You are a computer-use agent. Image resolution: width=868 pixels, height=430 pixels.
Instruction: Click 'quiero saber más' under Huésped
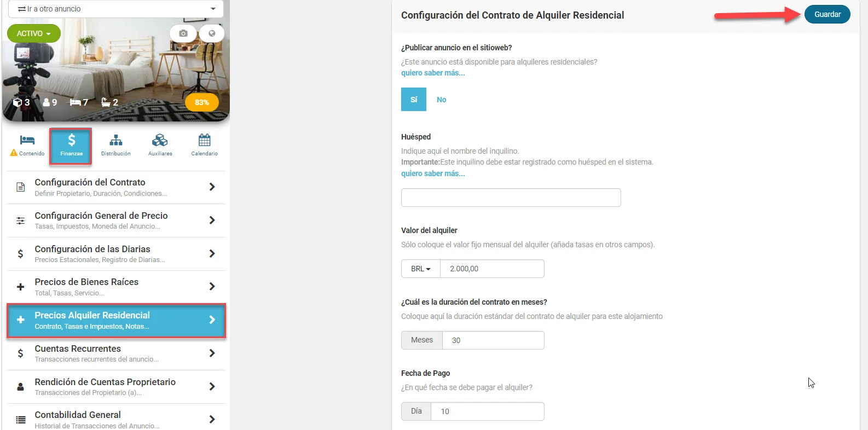tap(433, 173)
